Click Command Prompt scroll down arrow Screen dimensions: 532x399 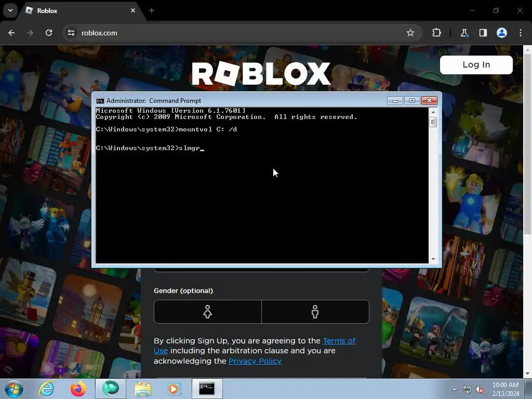coord(433,259)
